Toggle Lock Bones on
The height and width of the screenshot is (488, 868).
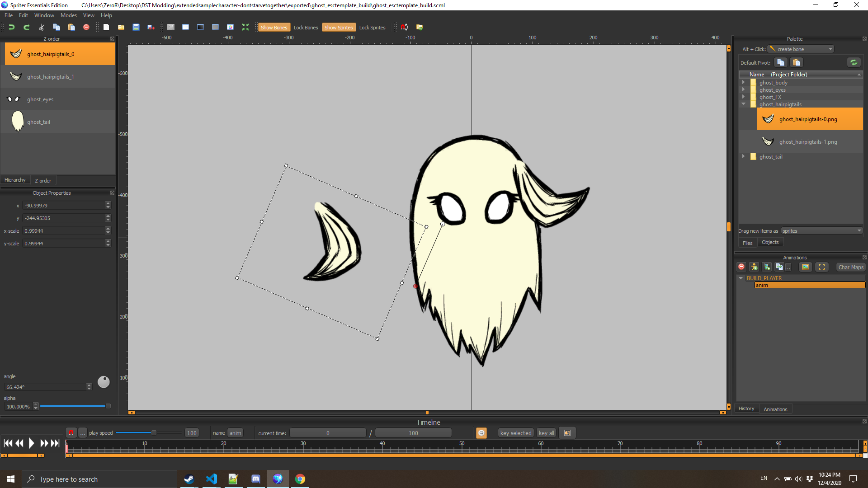click(306, 28)
